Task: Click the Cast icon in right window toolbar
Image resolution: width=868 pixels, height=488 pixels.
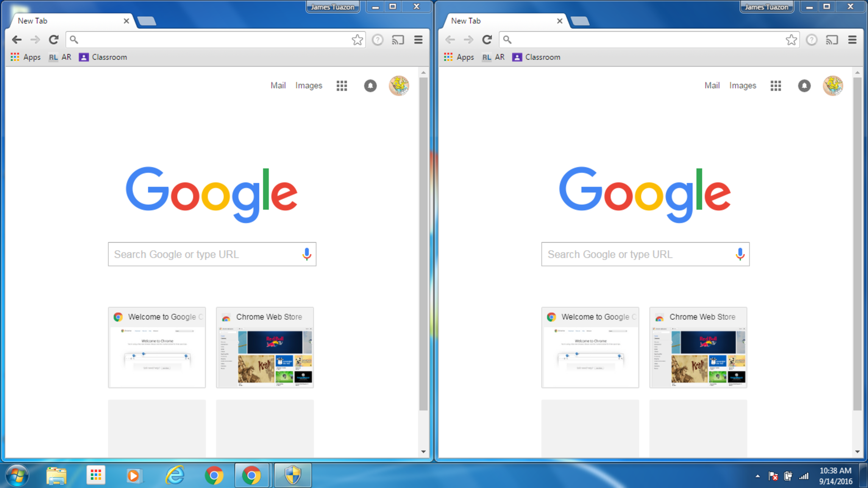Action: click(x=832, y=40)
